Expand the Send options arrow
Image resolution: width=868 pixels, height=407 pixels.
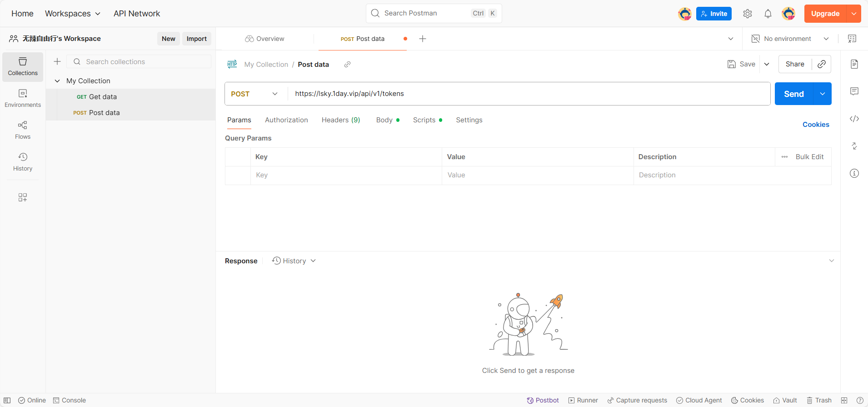822,94
